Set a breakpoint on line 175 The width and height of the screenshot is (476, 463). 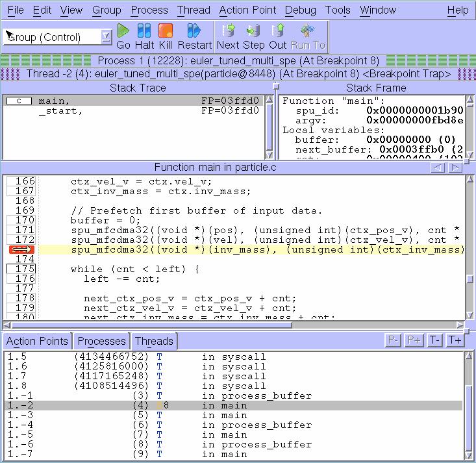(21, 269)
